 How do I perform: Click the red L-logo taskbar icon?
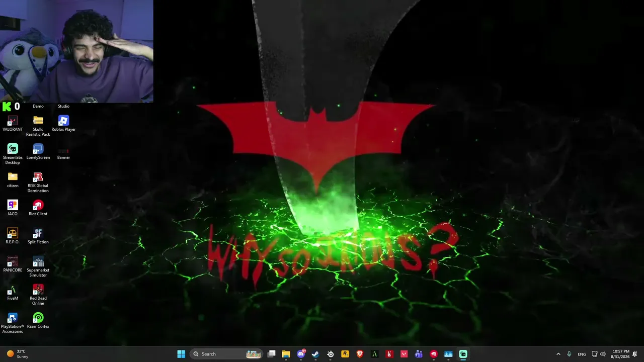click(x=389, y=354)
